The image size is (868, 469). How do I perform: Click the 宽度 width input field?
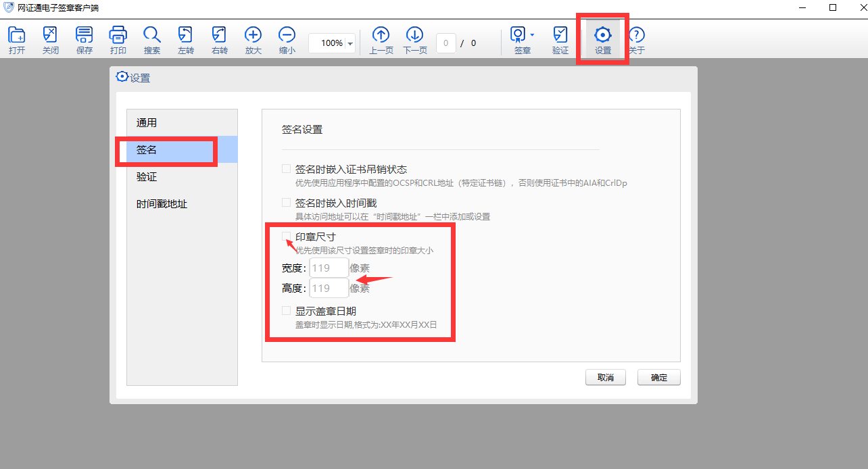(x=329, y=268)
